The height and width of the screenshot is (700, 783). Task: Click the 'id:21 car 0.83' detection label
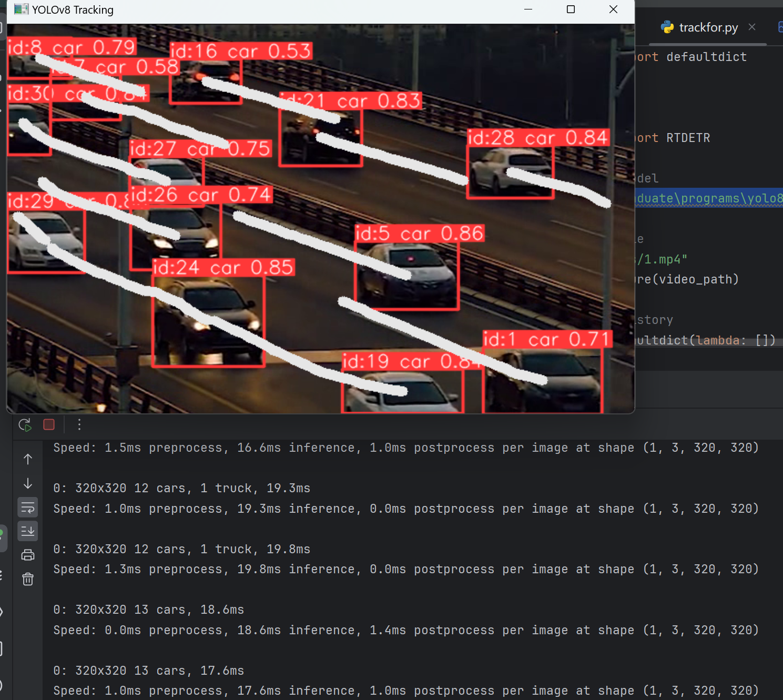(351, 101)
